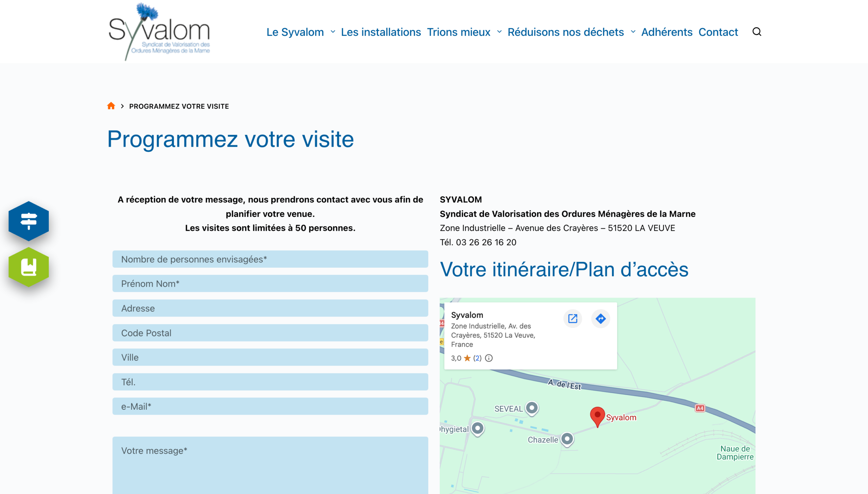Open the Les installations menu item

(x=381, y=32)
